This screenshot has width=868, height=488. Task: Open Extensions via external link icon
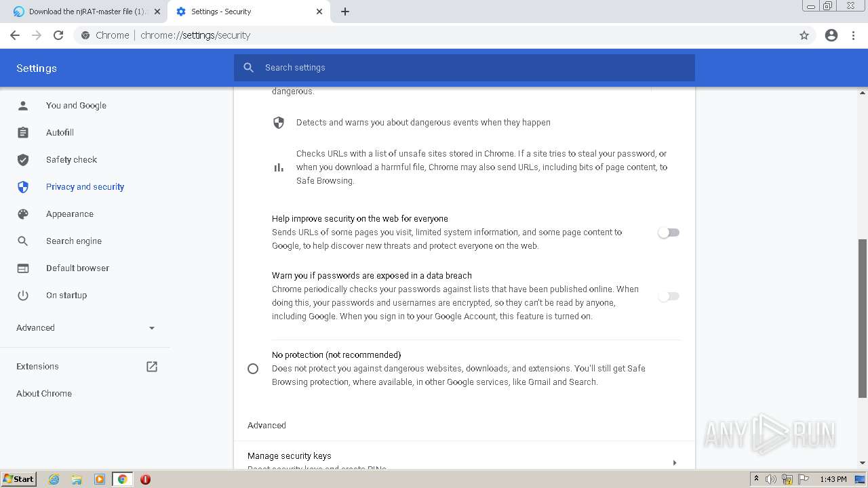point(152,366)
